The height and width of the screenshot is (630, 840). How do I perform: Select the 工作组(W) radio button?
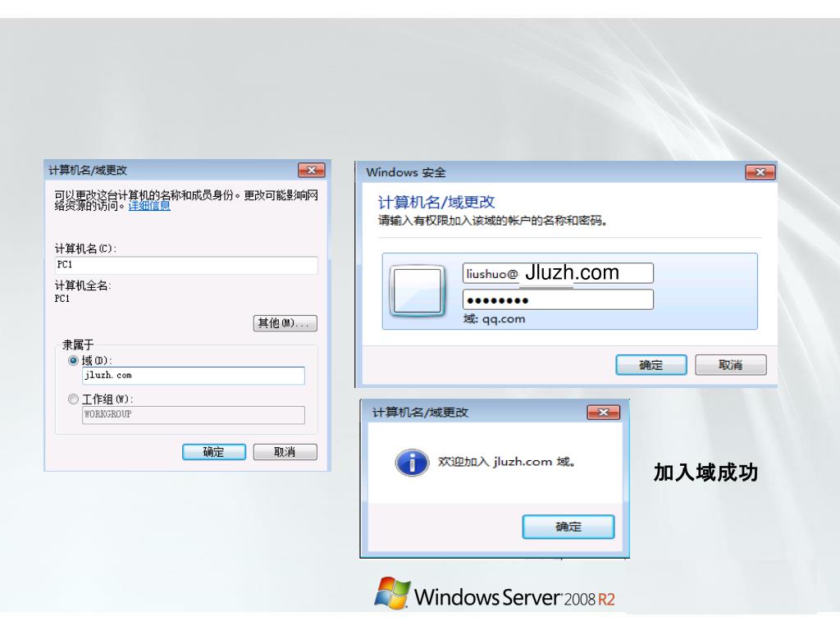[x=73, y=399]
